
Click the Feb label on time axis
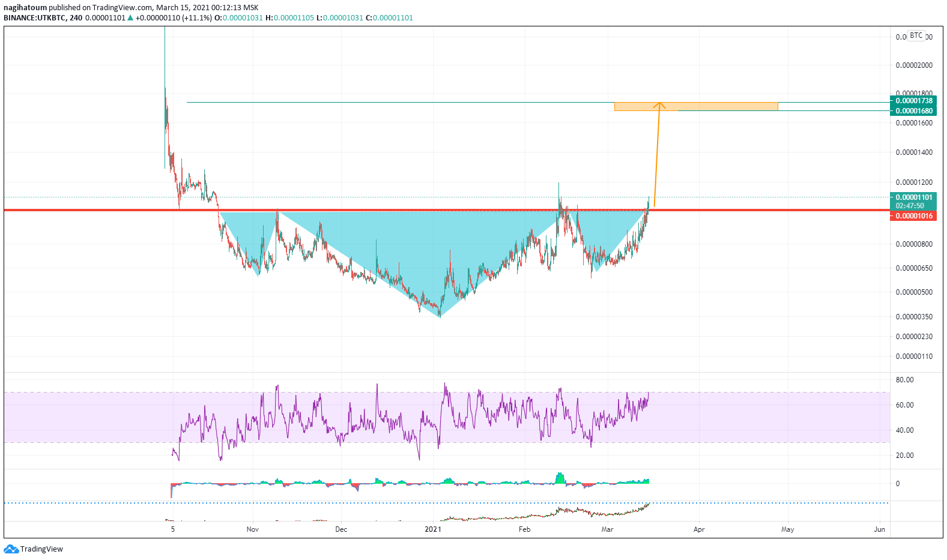[x=524, y=529]
